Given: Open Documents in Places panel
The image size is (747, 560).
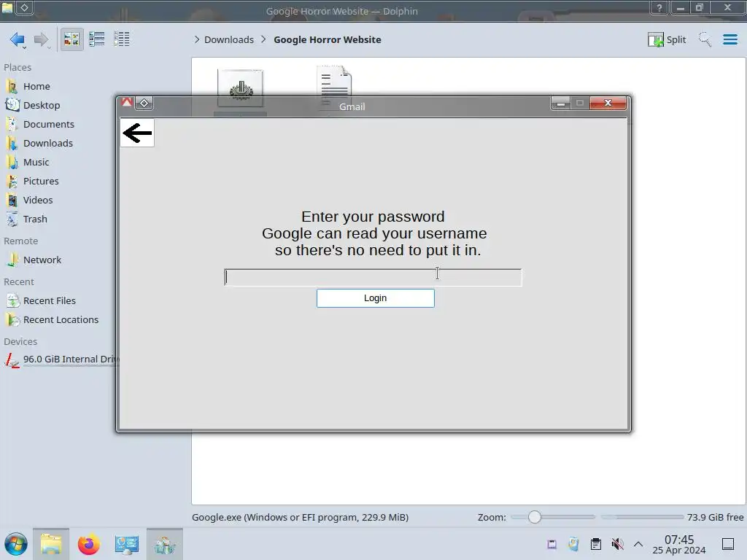Looking at the screenshot, I should point(49,124).
